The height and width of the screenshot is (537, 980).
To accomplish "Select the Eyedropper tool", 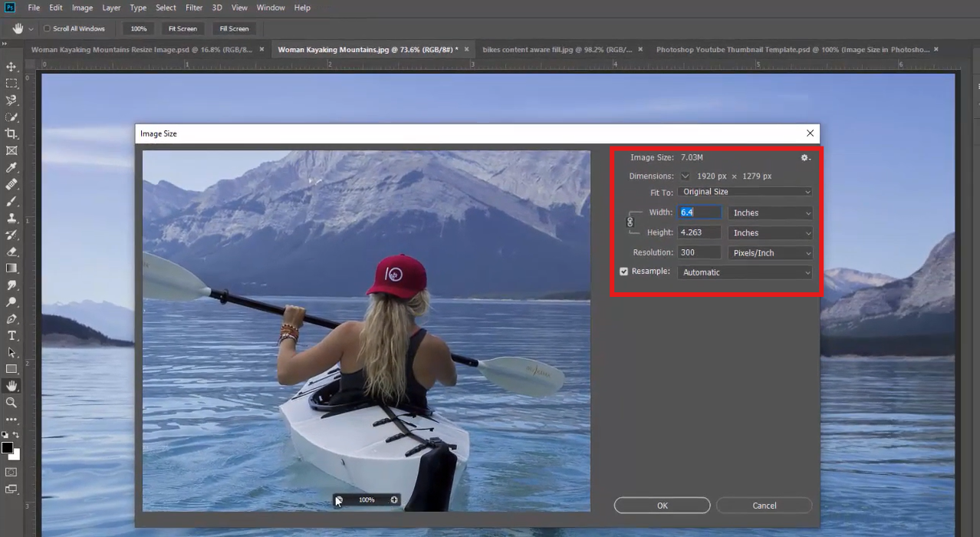I will [12, 168].
